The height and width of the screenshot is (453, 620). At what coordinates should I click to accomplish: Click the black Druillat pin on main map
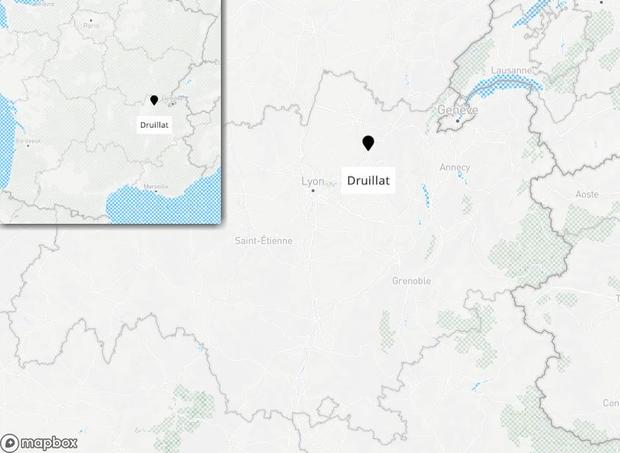pyautogui.click(x=368, y=143)
